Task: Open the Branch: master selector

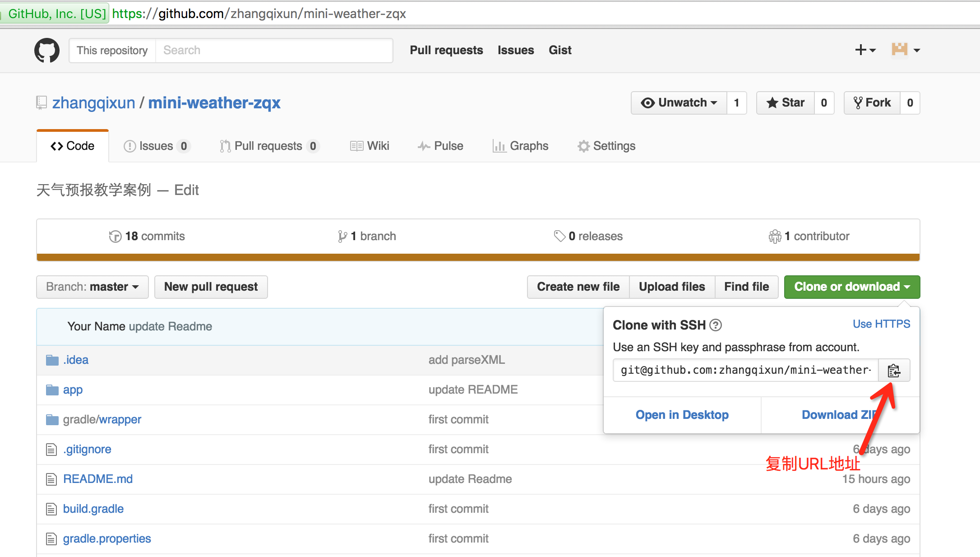Action: pyautogui.click(x=92, y=287)
